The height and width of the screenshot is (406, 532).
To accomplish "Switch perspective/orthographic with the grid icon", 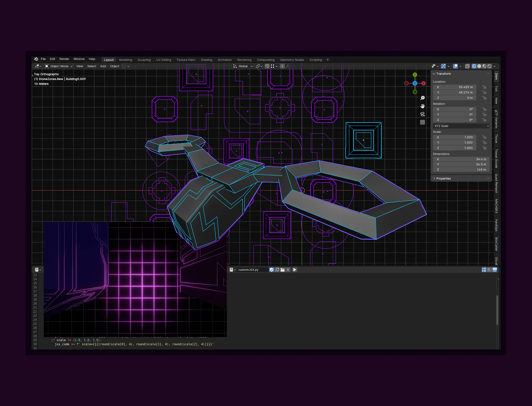I will (x=422, y=122).
